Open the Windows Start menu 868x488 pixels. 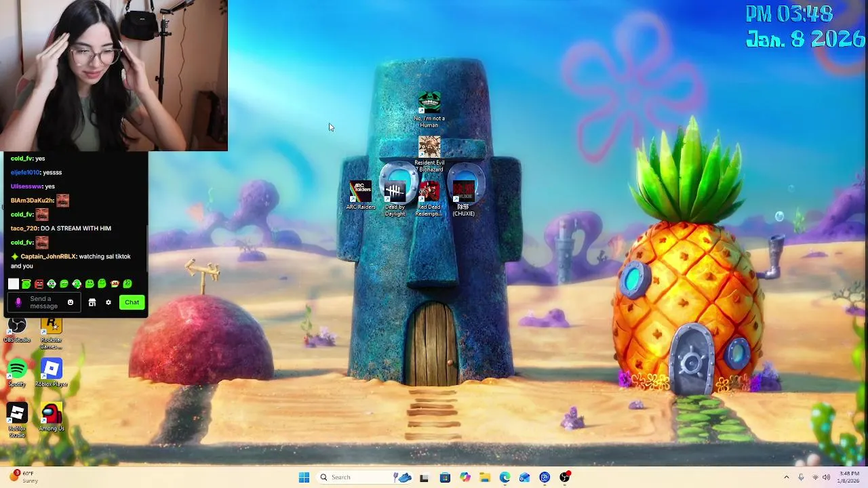coord(304,477)
